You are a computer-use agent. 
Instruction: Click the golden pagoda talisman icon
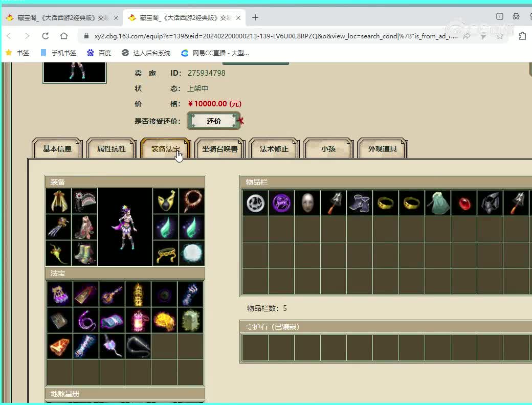pos(138,294)
